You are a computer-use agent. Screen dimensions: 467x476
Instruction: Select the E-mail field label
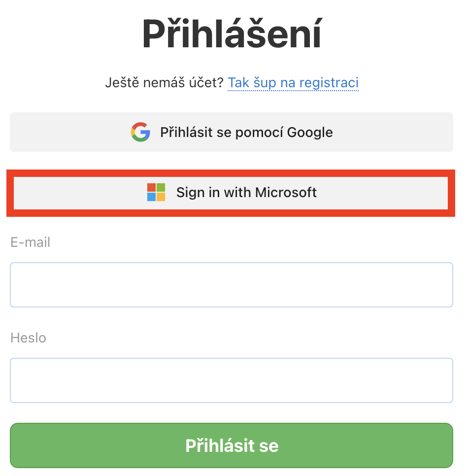[31, 242]
